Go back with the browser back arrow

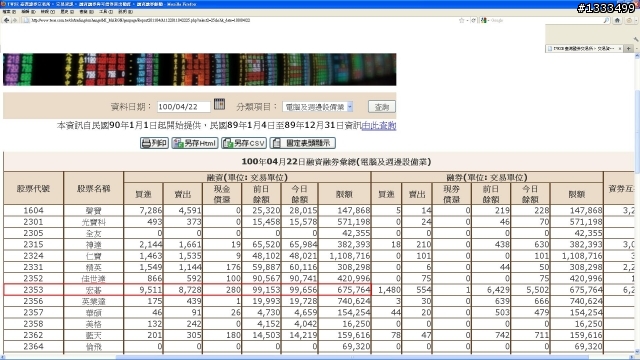[6, 20]
